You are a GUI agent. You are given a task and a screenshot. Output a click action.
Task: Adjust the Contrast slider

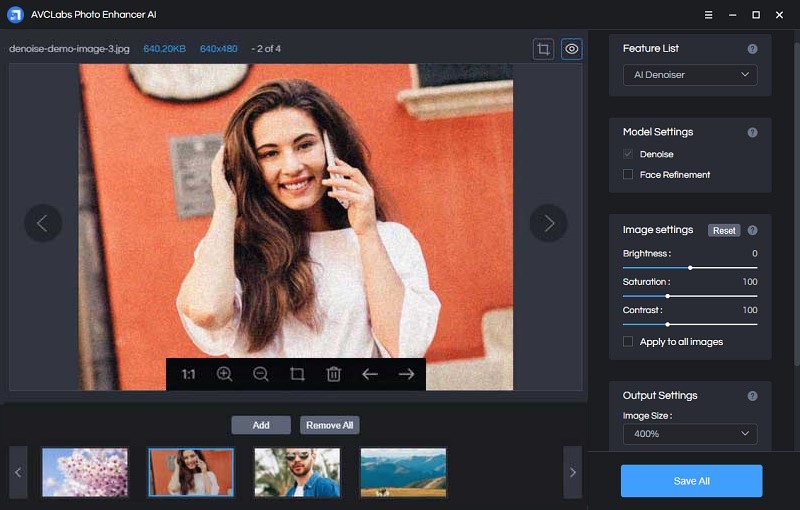point(690,324)
